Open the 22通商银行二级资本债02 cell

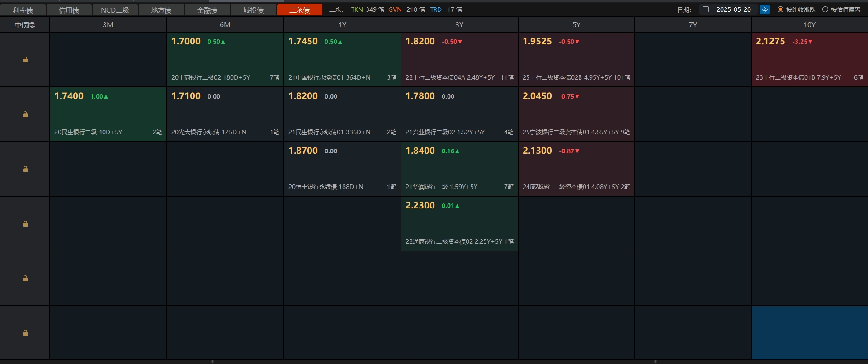coord(459,224)
